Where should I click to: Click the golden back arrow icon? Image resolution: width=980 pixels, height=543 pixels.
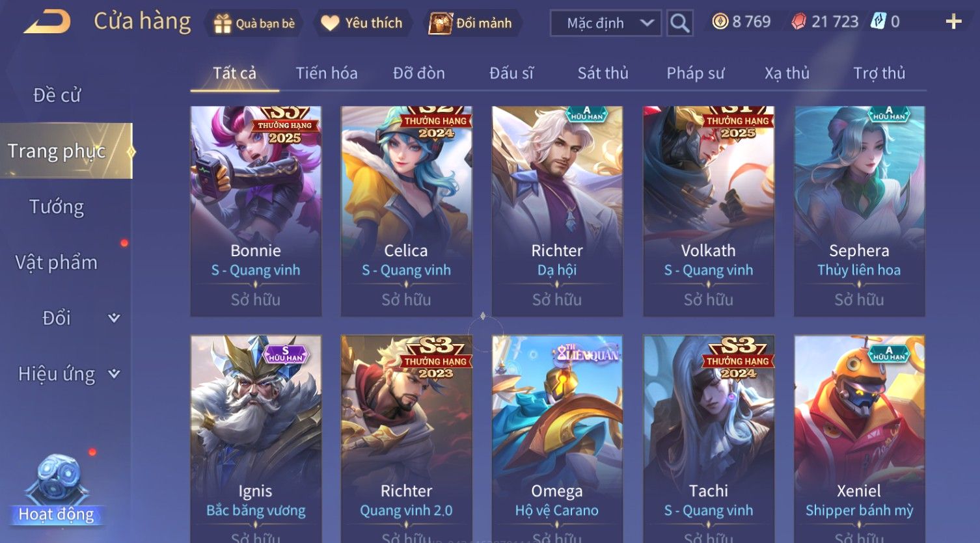(47, 22)
